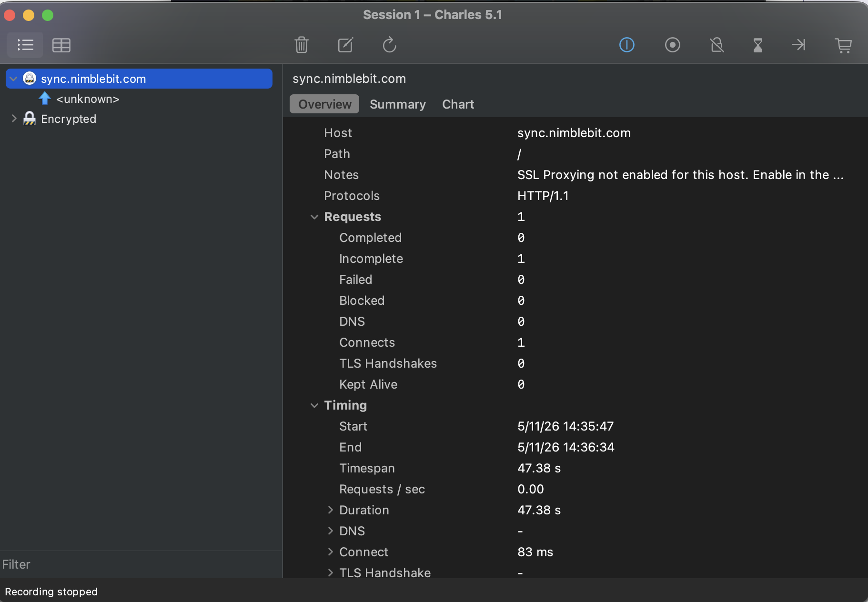This screenshot has height=602, width=868.
Task: Click the Timespan value 47.38 s
Action: [x=539, y=468]
